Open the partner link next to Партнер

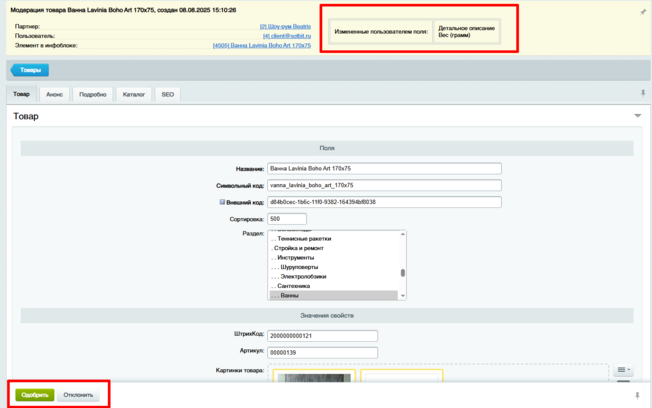pyautogui.click(x=285, y=26)
